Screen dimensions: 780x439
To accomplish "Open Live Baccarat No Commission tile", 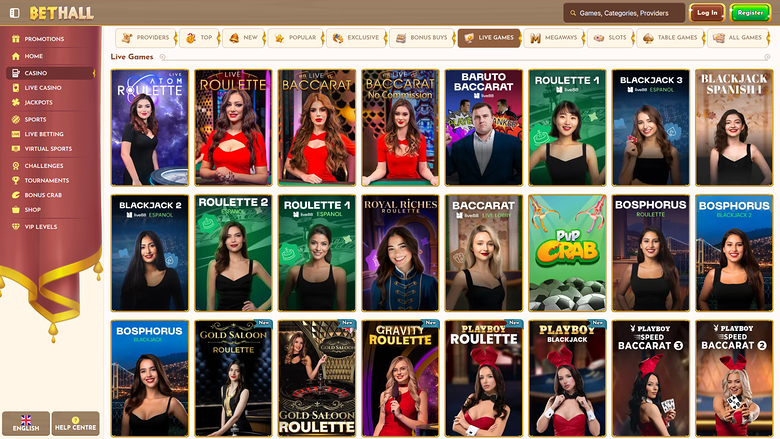I will point(400,127).
